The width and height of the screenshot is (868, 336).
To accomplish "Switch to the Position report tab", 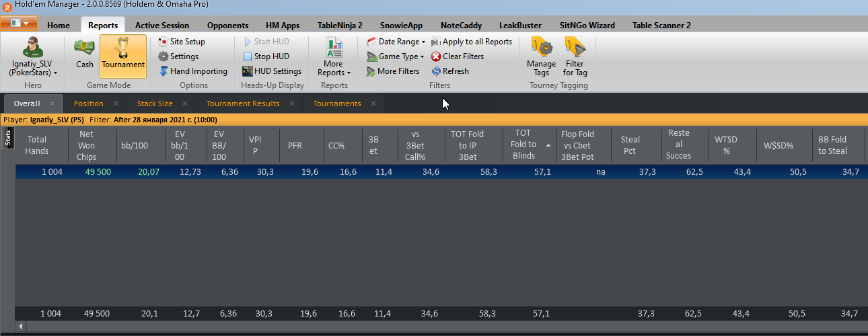I will click(x=89, y=103).
